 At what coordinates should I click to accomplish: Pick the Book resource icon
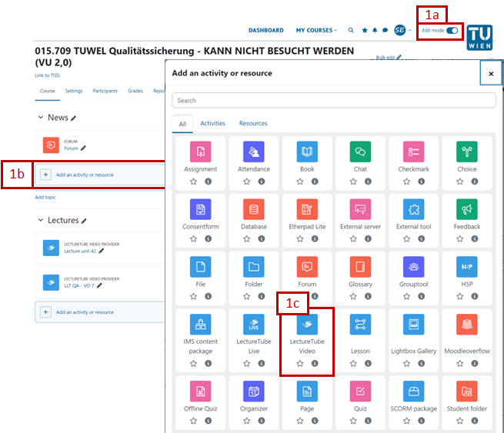(307, 152)
